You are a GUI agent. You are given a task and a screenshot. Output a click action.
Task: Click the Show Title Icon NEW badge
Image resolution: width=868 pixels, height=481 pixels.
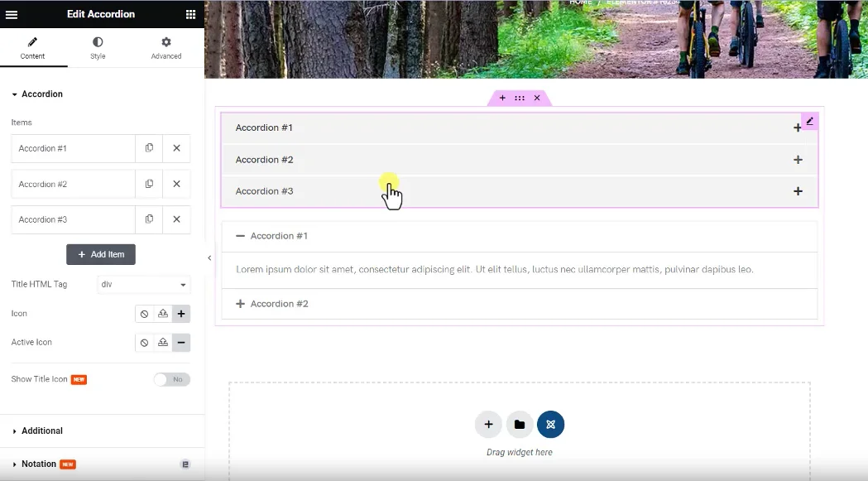pyautogui.click(x=79, y=380)
